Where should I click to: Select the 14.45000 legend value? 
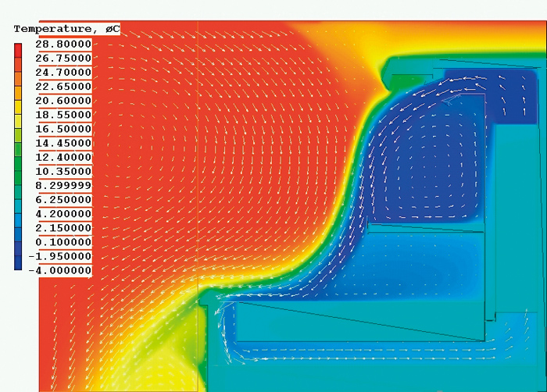(x=63, y=143)
